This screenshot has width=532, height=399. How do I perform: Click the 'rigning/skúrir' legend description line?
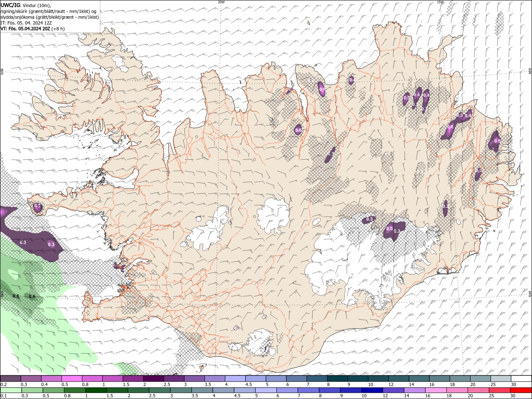49,11
